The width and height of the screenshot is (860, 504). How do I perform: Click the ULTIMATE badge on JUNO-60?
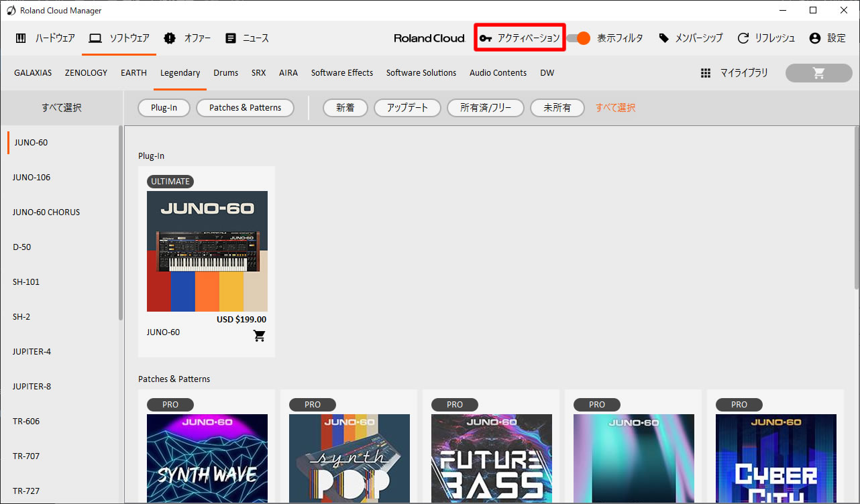pyautogui.click(x=170, y=181)
